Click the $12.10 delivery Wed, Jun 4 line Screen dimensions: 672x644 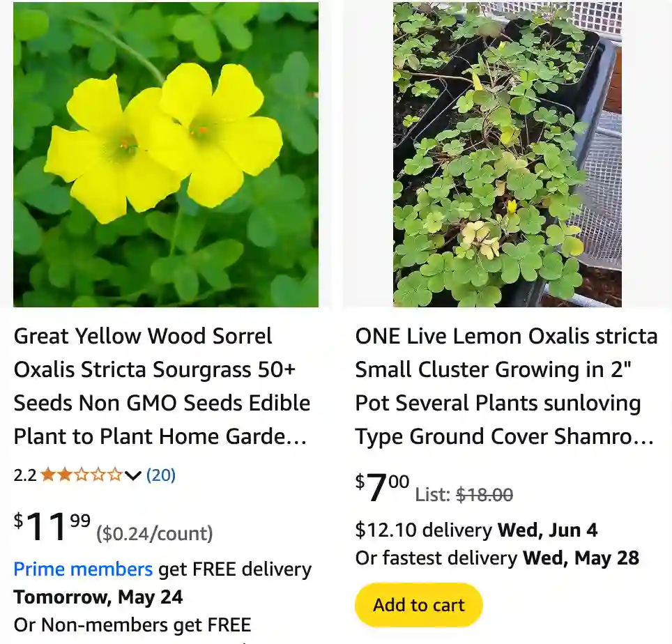pos(476,530)
